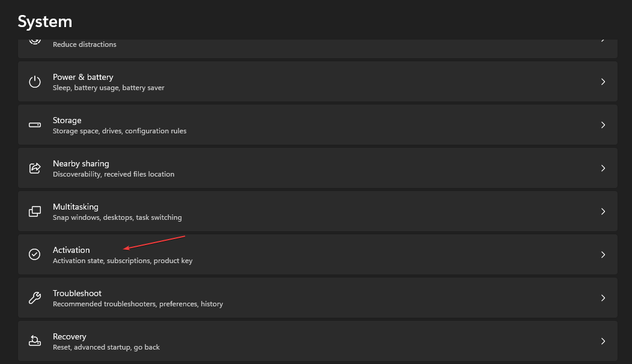Select the Nearby sharing icon

pyautogui.click(x=34, y=168)
